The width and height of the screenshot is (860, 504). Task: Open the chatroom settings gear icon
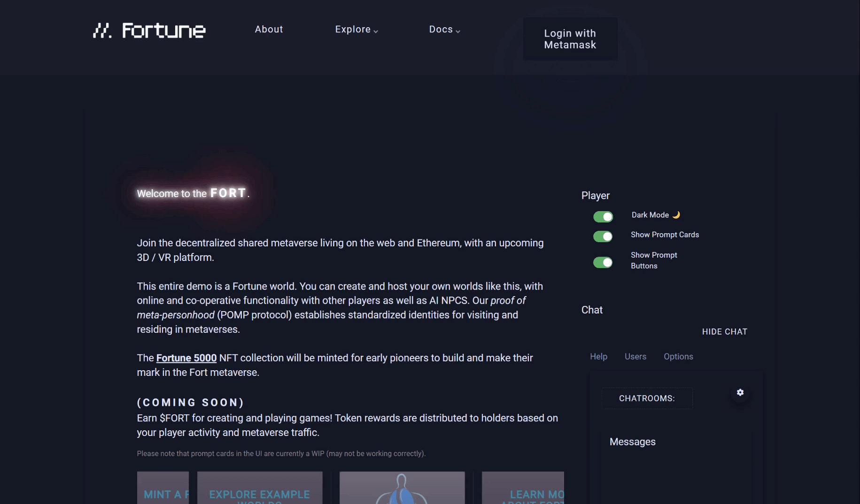coord(740,392)
